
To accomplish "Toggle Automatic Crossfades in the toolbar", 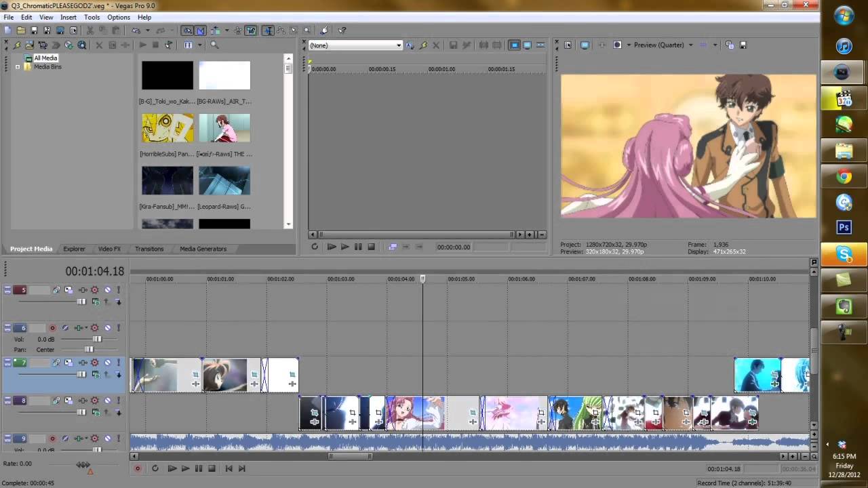I will pyautogui.click(x=201, y=30).
